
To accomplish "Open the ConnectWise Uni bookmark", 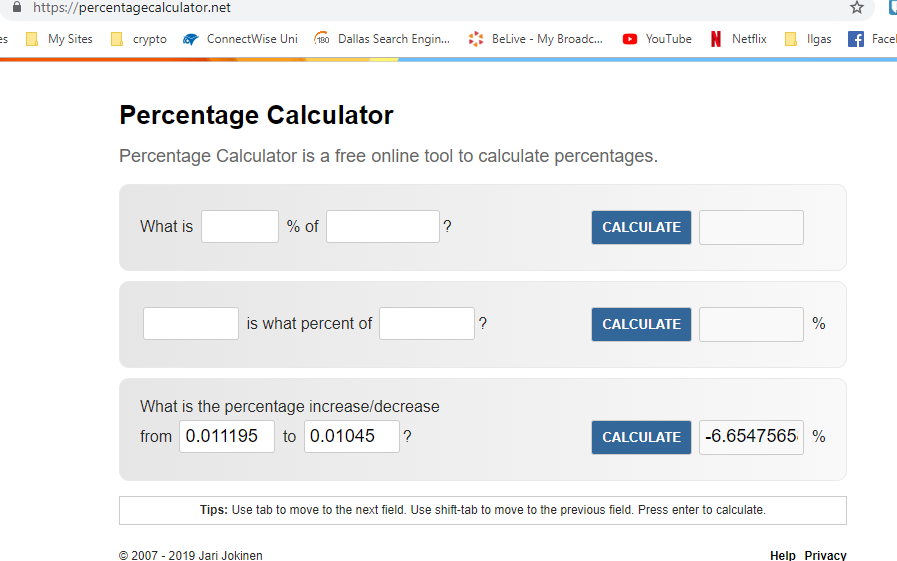I will [241, 39].
